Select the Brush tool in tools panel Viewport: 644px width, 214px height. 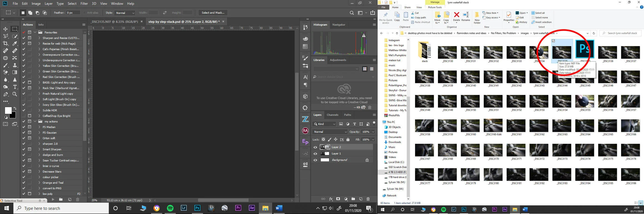(6, 65)
